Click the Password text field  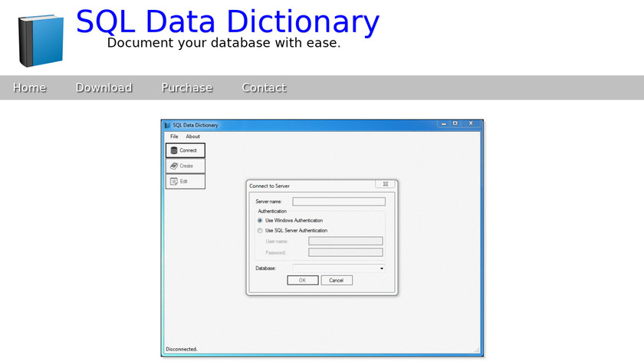pyautogui.click(x=346, y=252)
